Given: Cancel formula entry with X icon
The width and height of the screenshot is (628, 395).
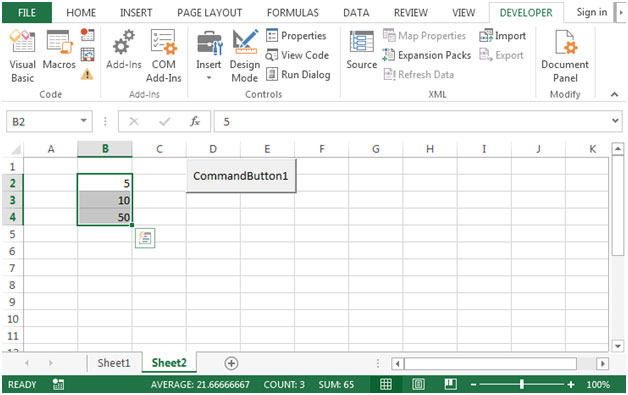Looking at the screenshot, I should 134,121.
